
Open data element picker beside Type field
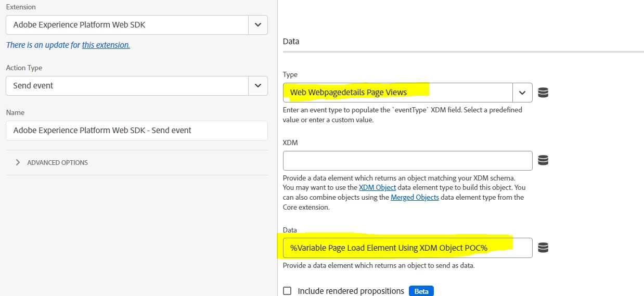click(x=543, y=93)
